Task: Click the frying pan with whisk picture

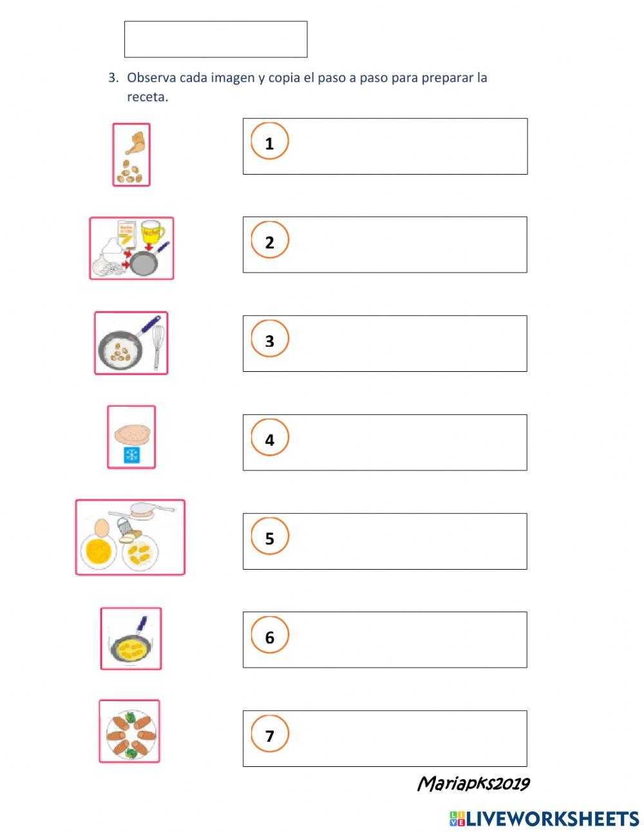Action: tap(131, 343)
